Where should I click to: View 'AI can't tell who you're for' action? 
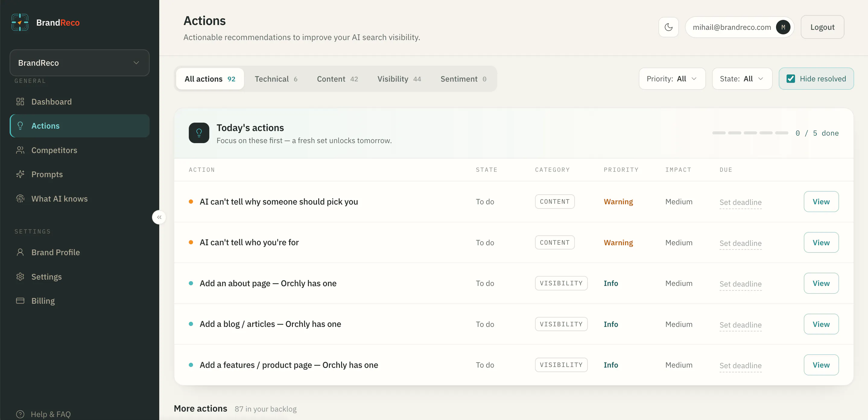pos(821,243)
